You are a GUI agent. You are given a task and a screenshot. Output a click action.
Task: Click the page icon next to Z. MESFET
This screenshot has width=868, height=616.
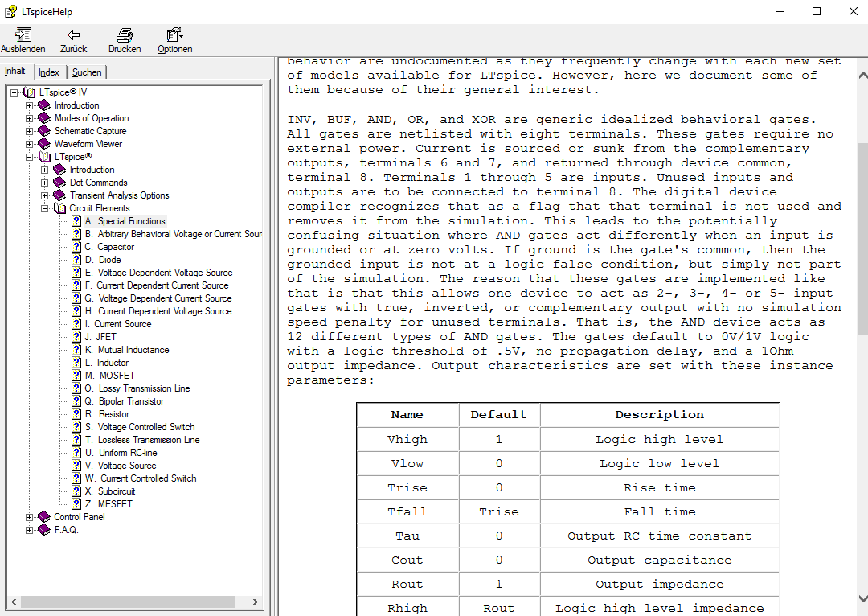[76, 504]
